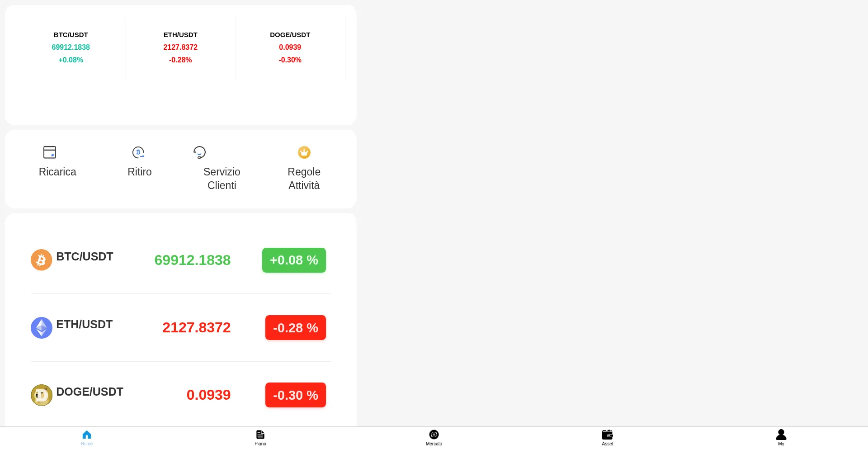Select BTC/USDT ticker card at top
The height and width of the screenshot is (449, 868).
(71, 47)
